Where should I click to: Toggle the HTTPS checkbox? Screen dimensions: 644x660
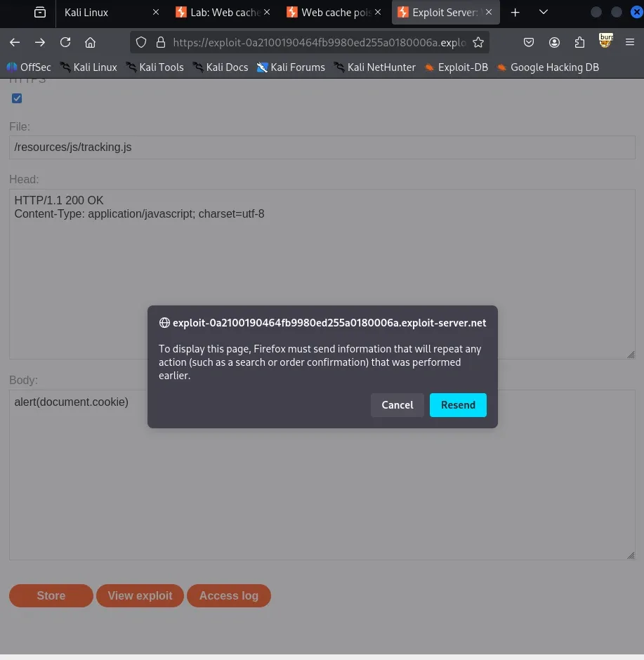tap(17, 98)
